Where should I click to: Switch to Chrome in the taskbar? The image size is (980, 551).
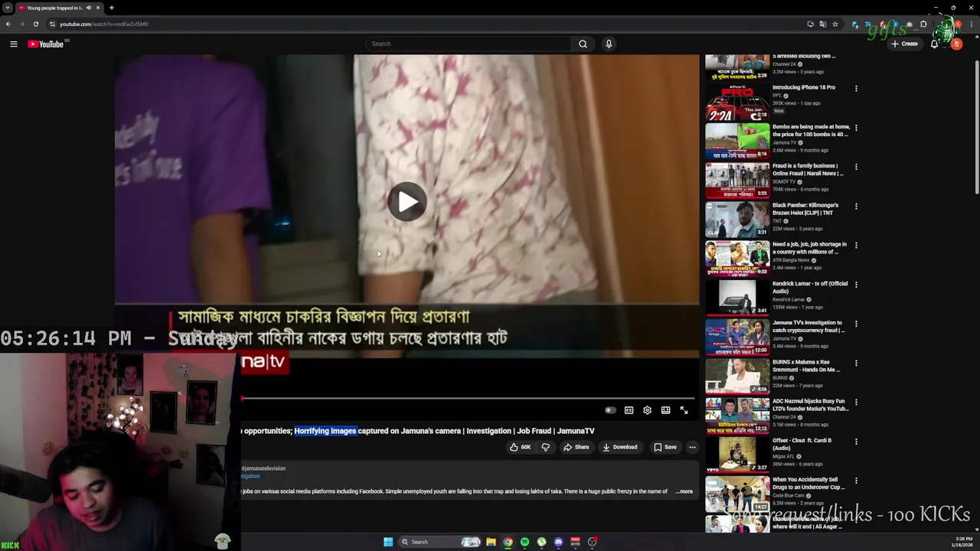pyautogui.click(x=508, y=542)
